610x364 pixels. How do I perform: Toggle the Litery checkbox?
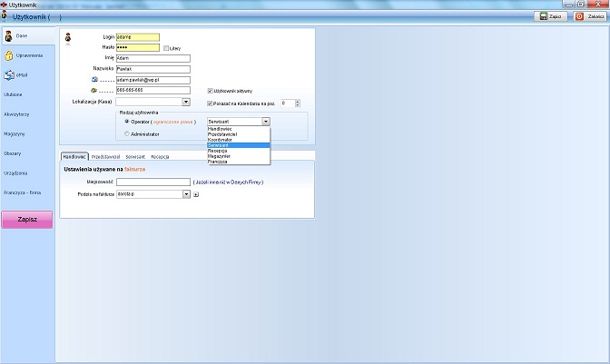coord(166,48)
